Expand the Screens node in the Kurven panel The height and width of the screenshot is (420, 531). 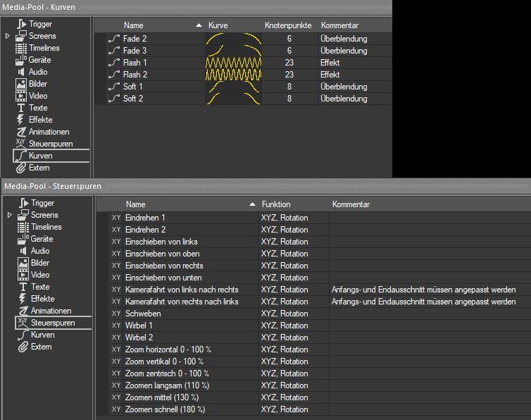8,36
